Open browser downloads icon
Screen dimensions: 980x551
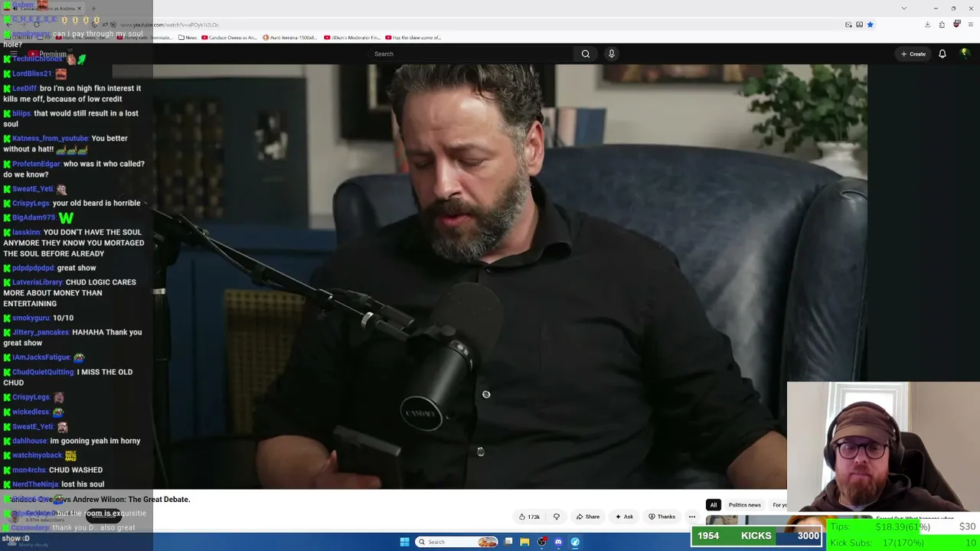pyautogui.click(x=927, y=24)
